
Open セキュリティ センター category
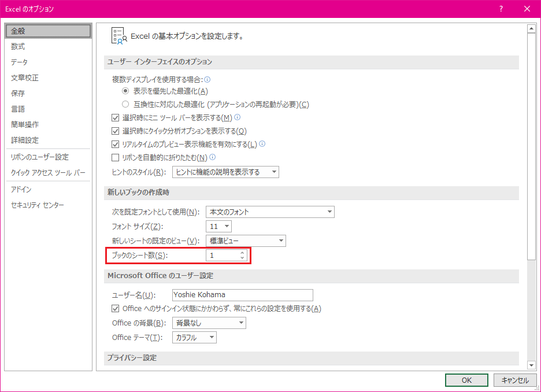click(x=49, y=205)
